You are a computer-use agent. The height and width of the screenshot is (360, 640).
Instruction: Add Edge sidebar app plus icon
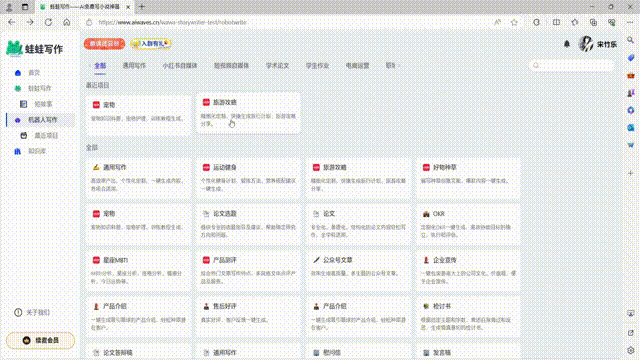(x=631, y=173)
